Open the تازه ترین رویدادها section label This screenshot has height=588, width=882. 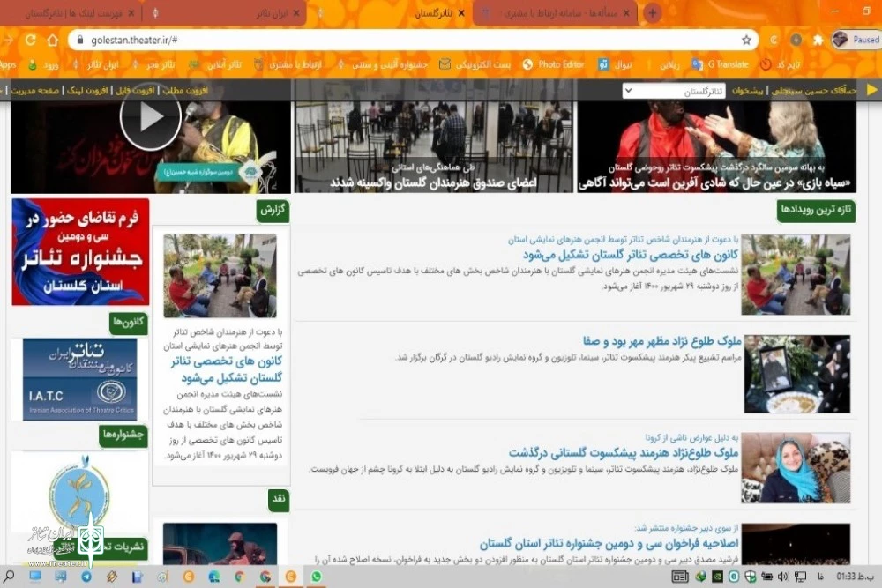(816, 210)
